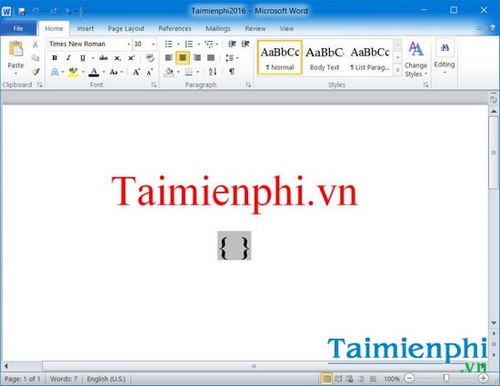Click the Format Painter brush icon
This screenshot has width=500, height=386.
[x=36, y=71]
